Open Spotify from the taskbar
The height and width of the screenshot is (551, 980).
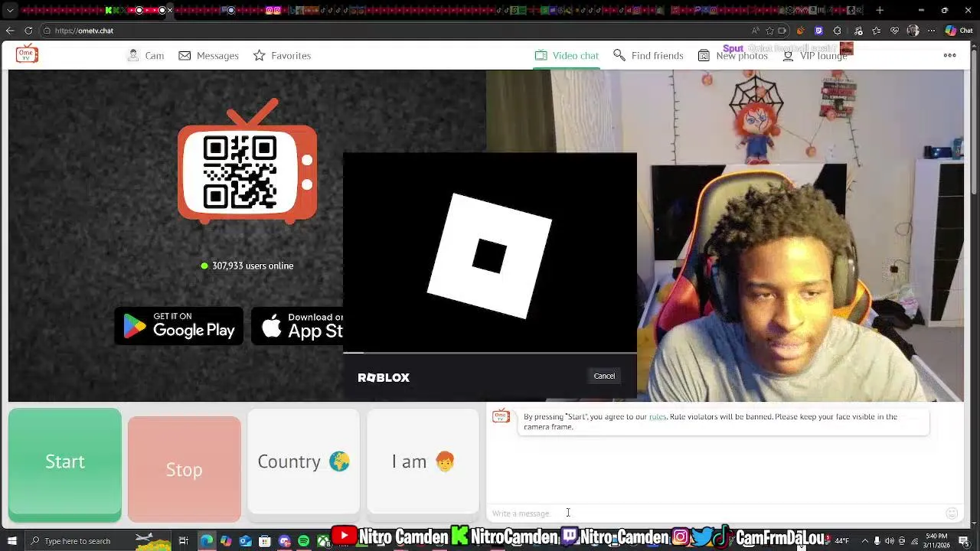pos(304,541)
